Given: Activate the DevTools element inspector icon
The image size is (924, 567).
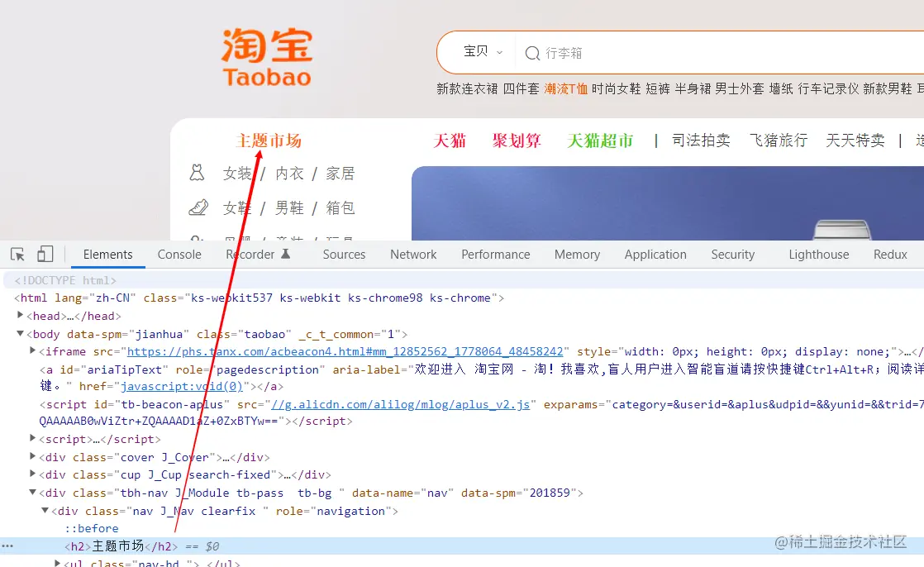Looking at the screenshot, I should tap(17, 255).
